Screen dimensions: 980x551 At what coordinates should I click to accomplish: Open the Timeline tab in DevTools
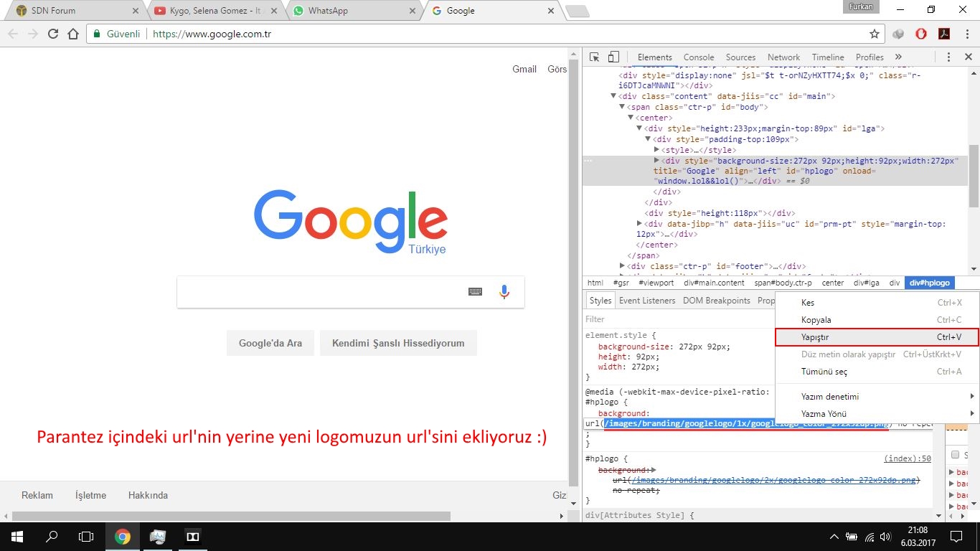[828, 57]
